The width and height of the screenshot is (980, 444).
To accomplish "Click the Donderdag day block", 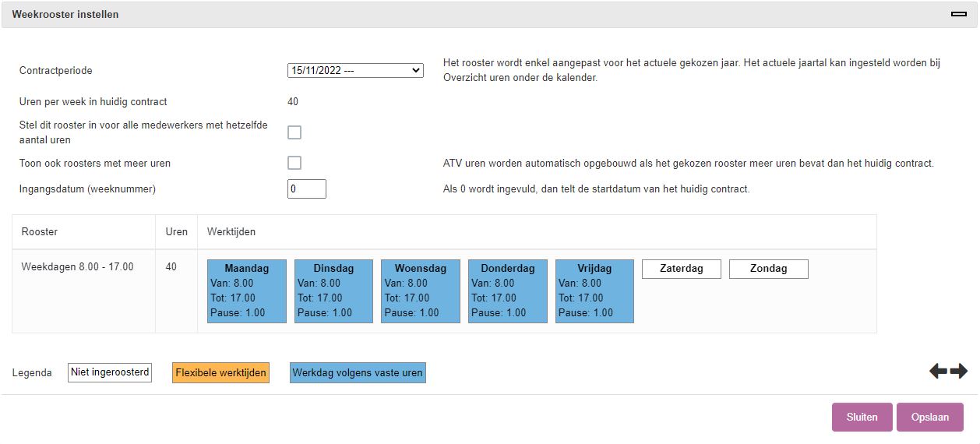I will (507, 291).
